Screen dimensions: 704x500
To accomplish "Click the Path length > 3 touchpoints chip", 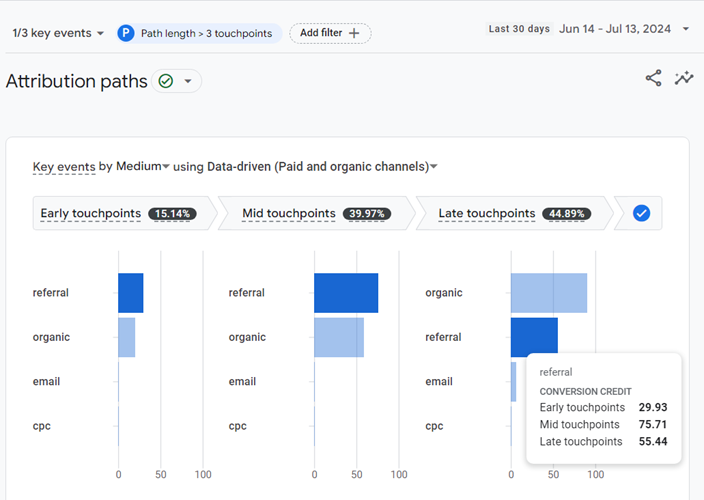I will coord(198,33).
